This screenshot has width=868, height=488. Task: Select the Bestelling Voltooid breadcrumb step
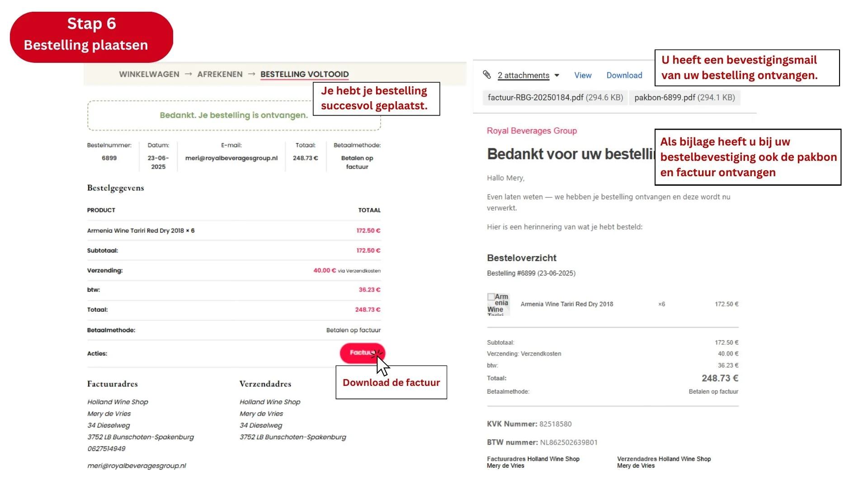click(x=304, y=74)
